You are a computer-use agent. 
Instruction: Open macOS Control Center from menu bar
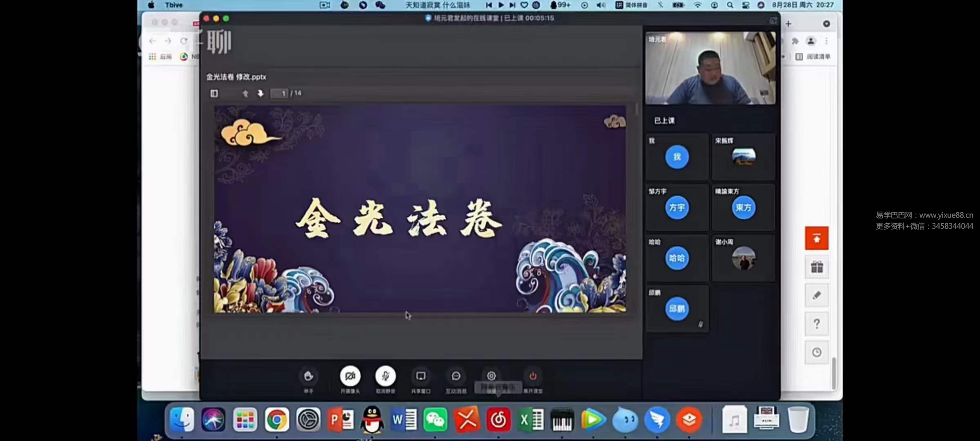click(x=746, y=5)
